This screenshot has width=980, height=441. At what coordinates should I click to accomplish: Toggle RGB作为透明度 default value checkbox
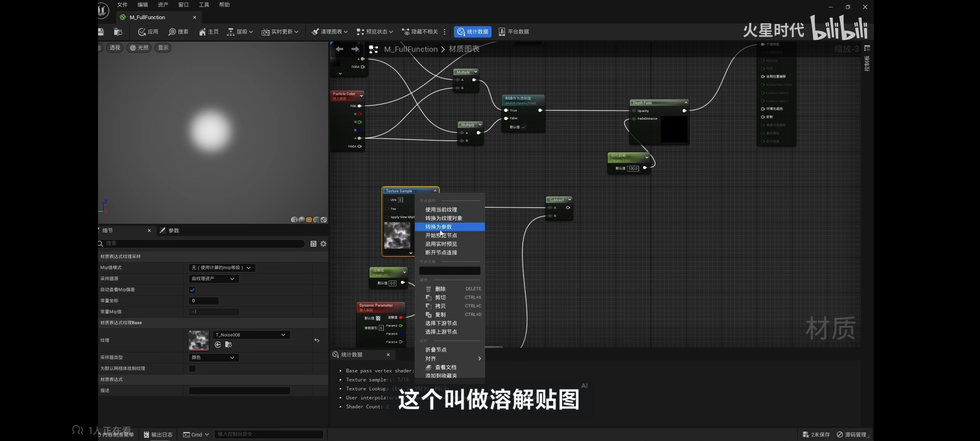pyautogui.click(x=524, y=127)
